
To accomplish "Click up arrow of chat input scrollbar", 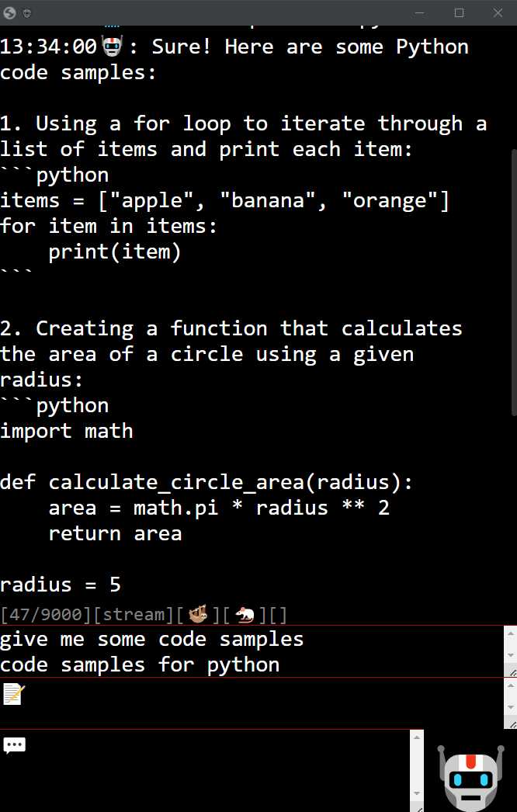I will click(417, 737).
